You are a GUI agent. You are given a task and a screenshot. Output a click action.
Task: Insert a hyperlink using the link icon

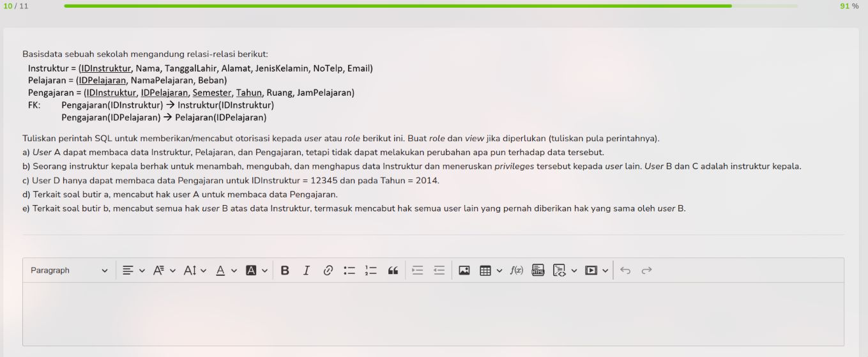tap(328, 271)
